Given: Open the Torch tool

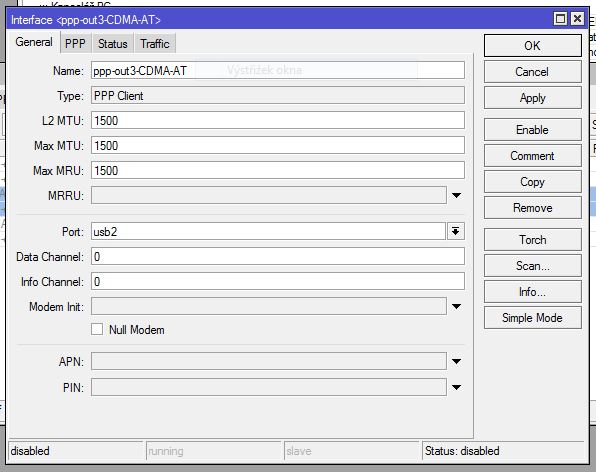Looking at the screenshot, I should click(x=533, y=240).
